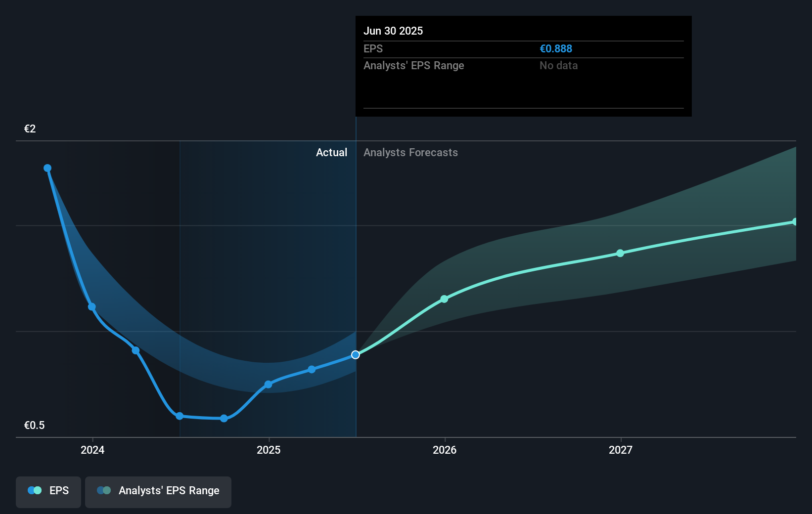
Task: Click the 2027 x-axis label
Action: click(x=621, y=450)
